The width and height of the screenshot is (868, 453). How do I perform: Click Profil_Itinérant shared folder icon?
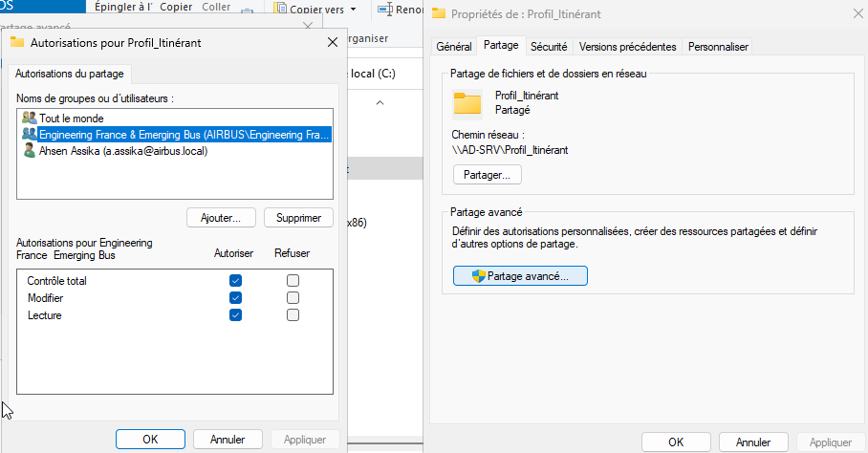click(x=467, y=103)
